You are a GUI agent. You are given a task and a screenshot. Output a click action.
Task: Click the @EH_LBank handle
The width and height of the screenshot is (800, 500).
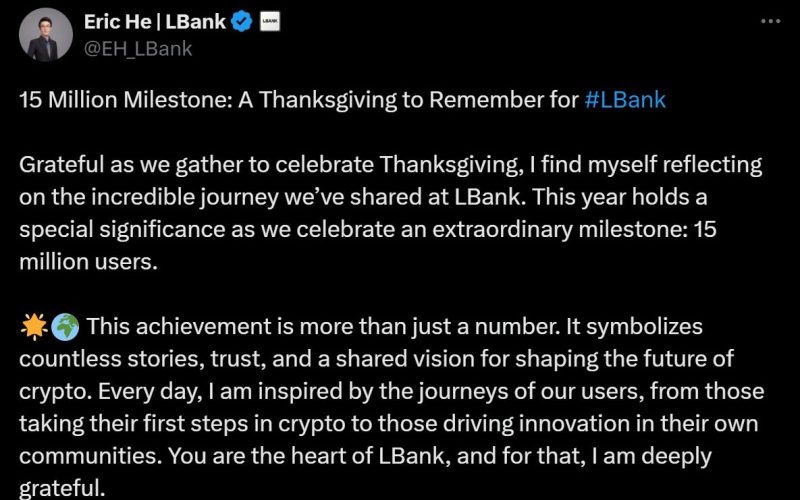(140, 47)
